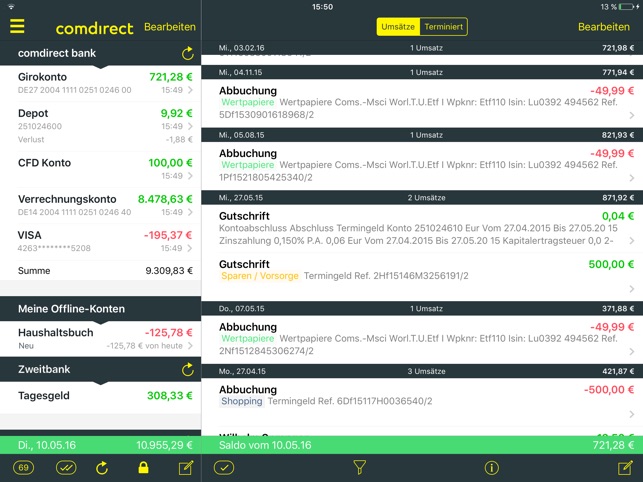Open the 0,04 € Gutschrift Kontoabschluss transaction

[422, 228]
